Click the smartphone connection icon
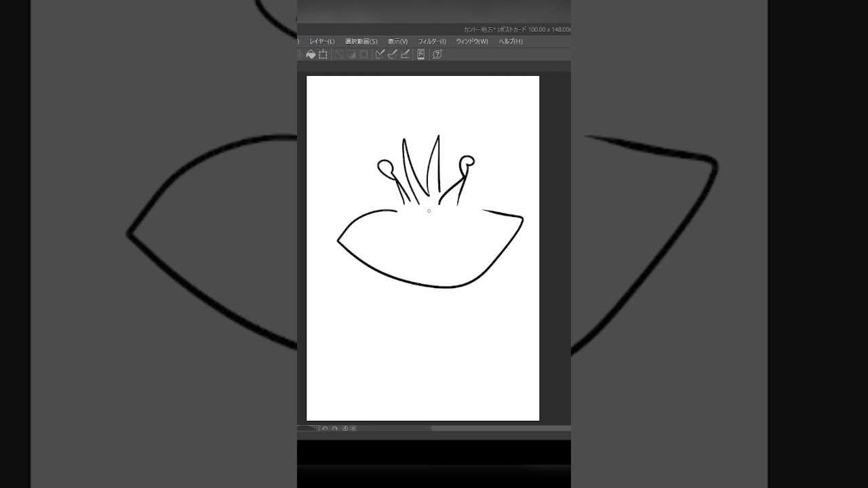The height and width of the screenshot is (488, 868). point(420,54)
